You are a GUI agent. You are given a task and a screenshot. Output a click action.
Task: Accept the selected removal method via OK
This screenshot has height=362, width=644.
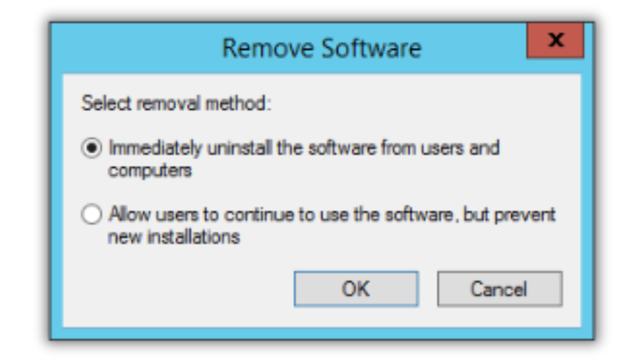tap(356, 289)
